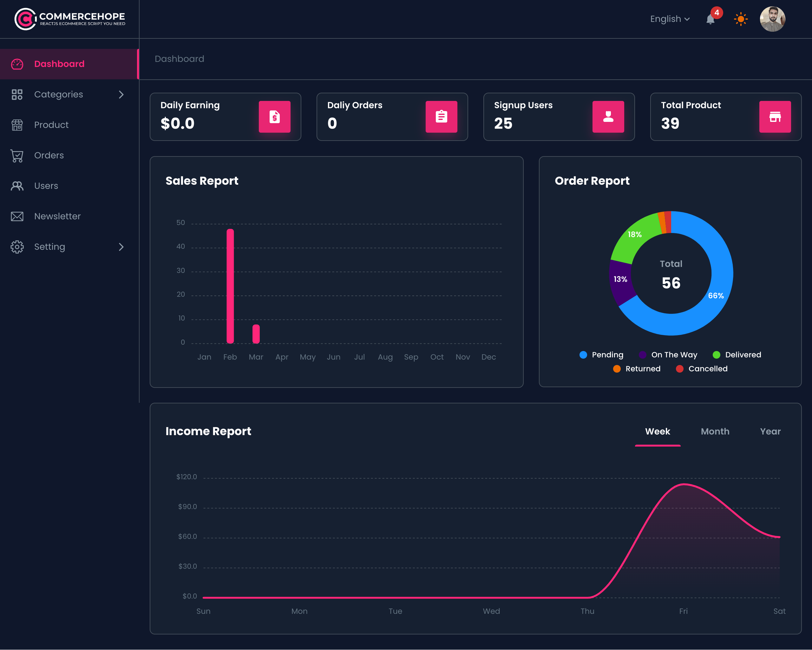Click the Total Product box icon
The image size is (812, 650).
point(775,117)
